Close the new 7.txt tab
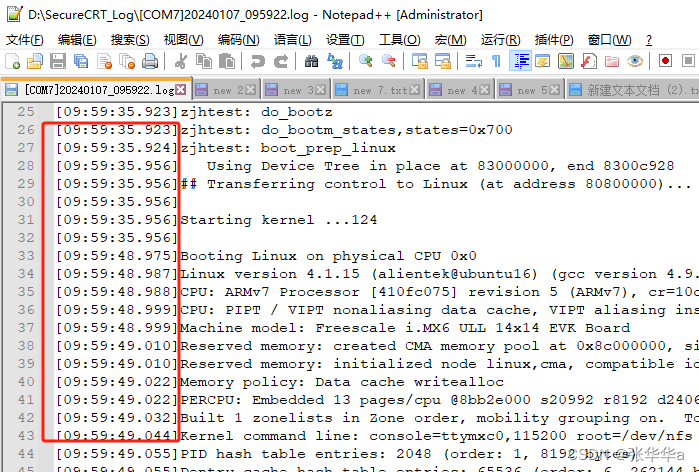This screenshot has width=699, height=472. (x=415, y=90)
